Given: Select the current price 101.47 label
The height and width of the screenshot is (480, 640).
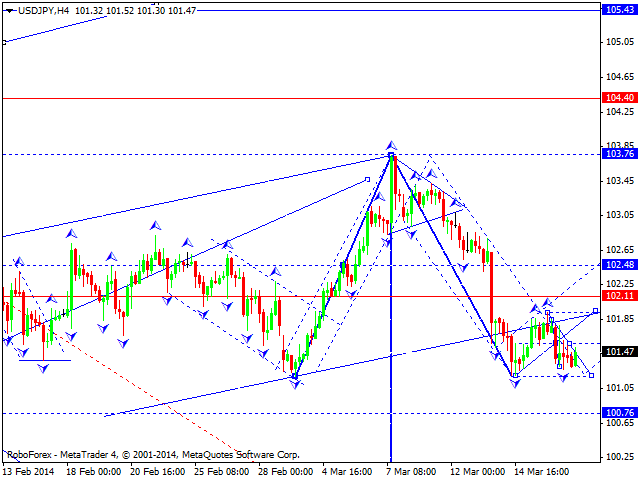Looking at the screenshot, I should (618, 352).
